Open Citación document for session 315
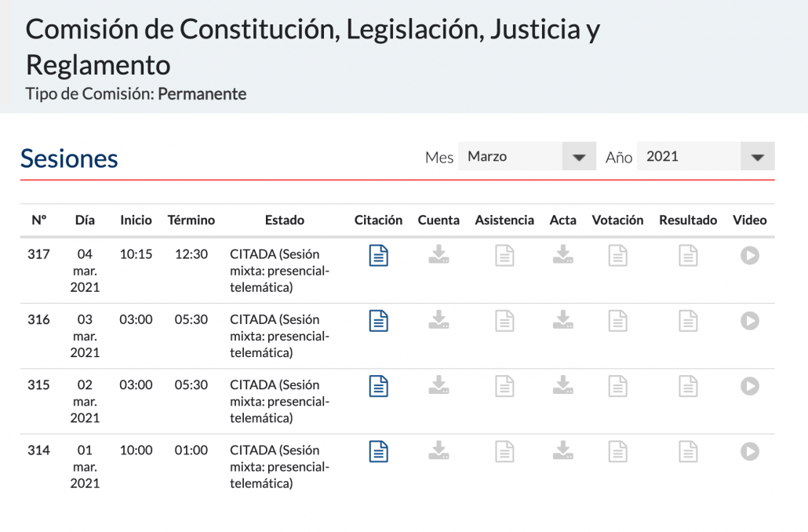The image size is (808, 532). coord(379,386)
